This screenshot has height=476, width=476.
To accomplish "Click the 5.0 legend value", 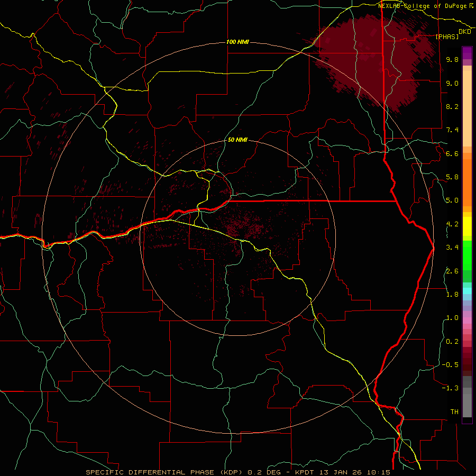I will pos(452,200).
